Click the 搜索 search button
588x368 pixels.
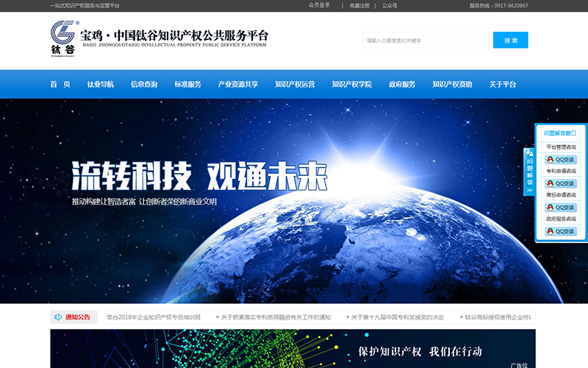(x=510, y=40)
